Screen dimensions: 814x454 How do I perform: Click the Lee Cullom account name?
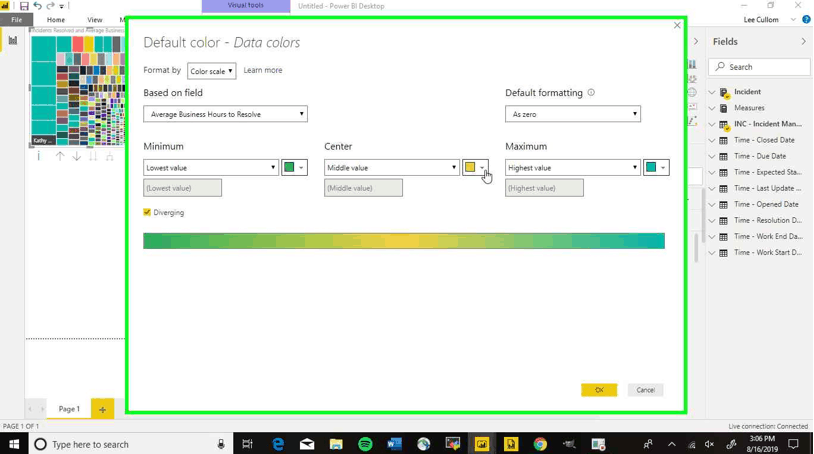tap(761, 20)
